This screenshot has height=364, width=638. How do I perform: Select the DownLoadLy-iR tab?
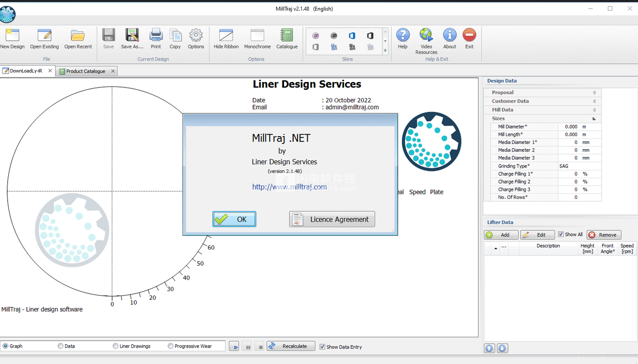26,71
